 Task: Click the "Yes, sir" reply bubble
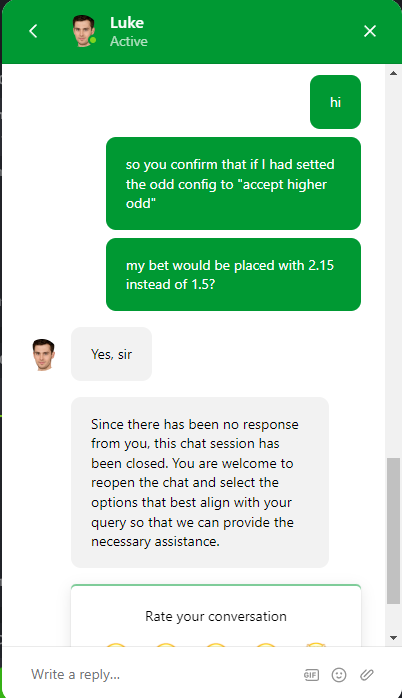111,354
